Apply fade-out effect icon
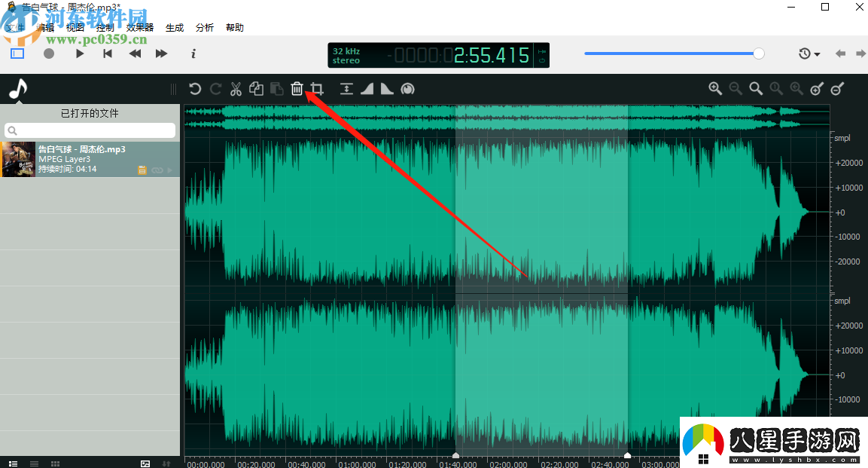The height and width of the screenshot is (468, 868). [387, 89]
